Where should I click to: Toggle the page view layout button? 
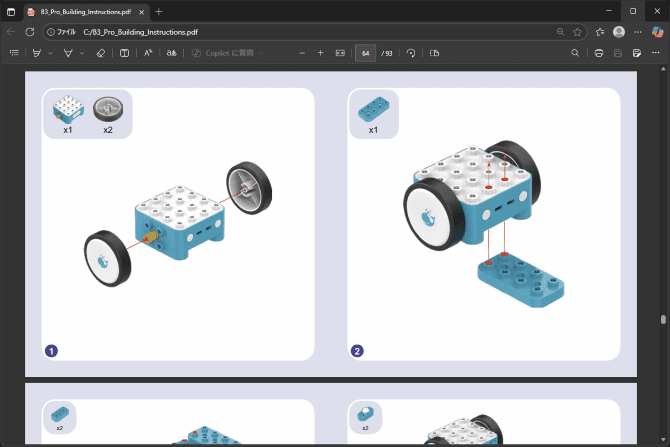434,52
